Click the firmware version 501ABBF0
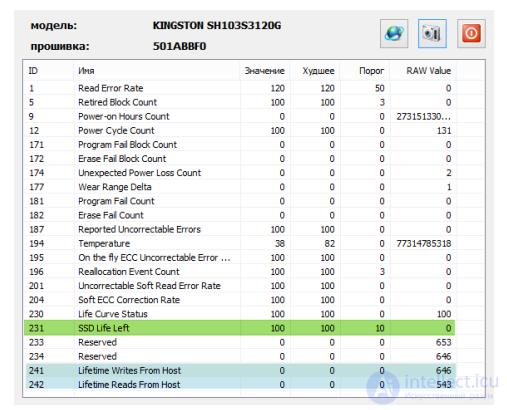The image size is (507, 410). (179, 46)
